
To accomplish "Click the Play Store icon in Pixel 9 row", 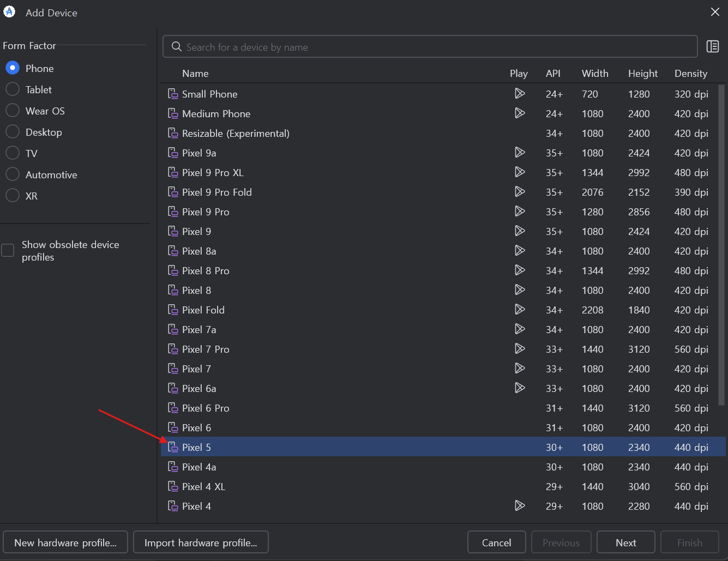I will point(520,231).
